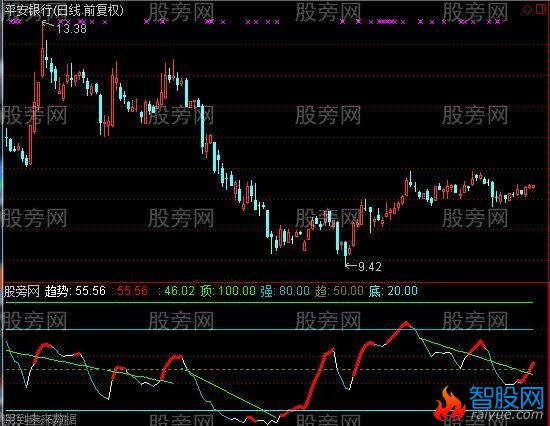Click the 顶: 100.00 indicator value
Screen dimensions: 550x426
click(x=228, y=291)
